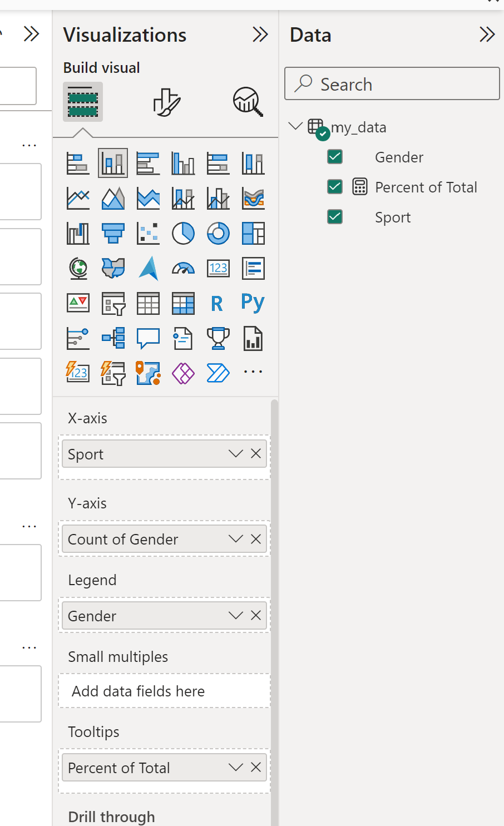Viewport: 504px width, 826px height.
Task: Select the scatter chart icon
Action: click(148, 234)
